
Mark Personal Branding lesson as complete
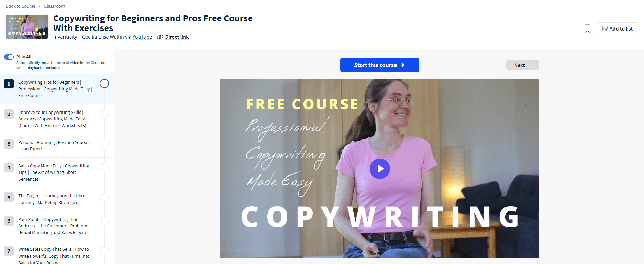[105, 144]
